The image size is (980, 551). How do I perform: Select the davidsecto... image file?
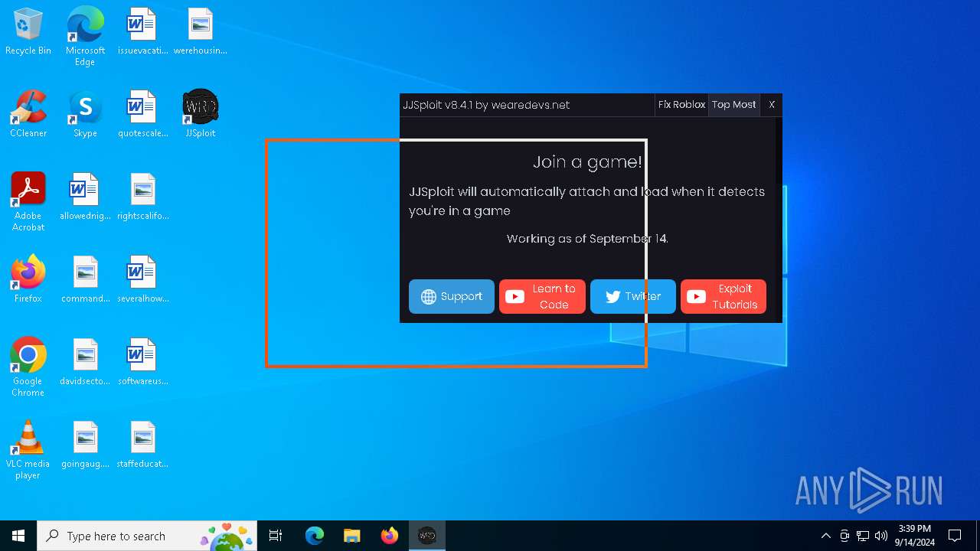point(85,363)
